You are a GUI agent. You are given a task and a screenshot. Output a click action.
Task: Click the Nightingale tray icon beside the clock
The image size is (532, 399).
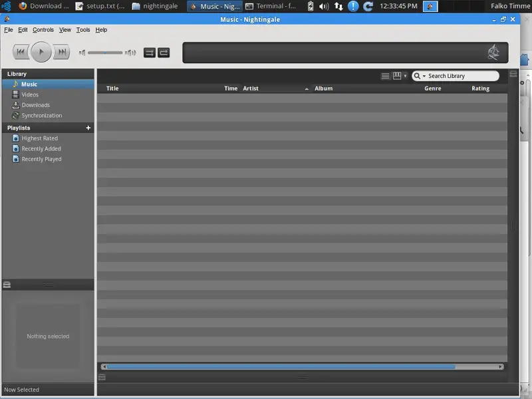coord(430,6)
